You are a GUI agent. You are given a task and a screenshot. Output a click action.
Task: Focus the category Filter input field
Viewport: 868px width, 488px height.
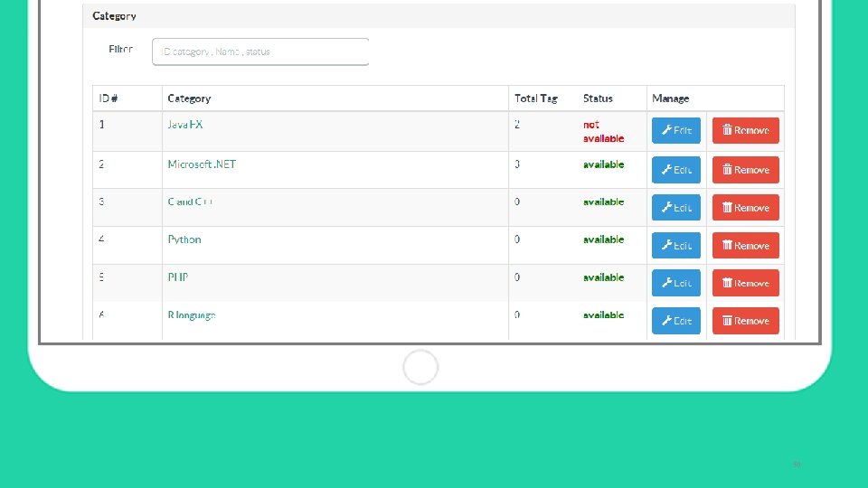260,52
